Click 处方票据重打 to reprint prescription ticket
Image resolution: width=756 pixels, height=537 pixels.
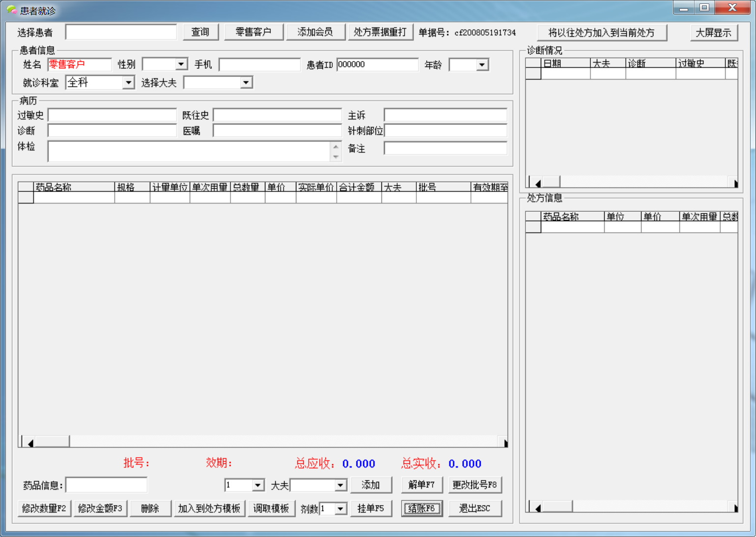pyautogui.click(x=380, y=31)
